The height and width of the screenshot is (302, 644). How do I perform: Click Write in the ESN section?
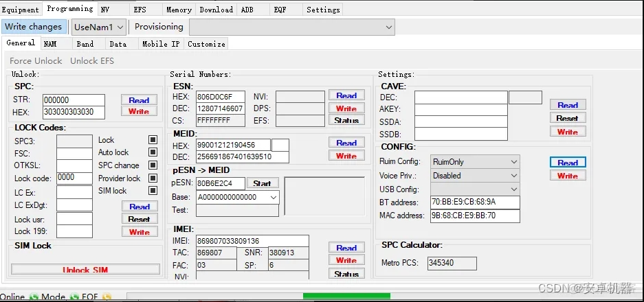point(346,108)
